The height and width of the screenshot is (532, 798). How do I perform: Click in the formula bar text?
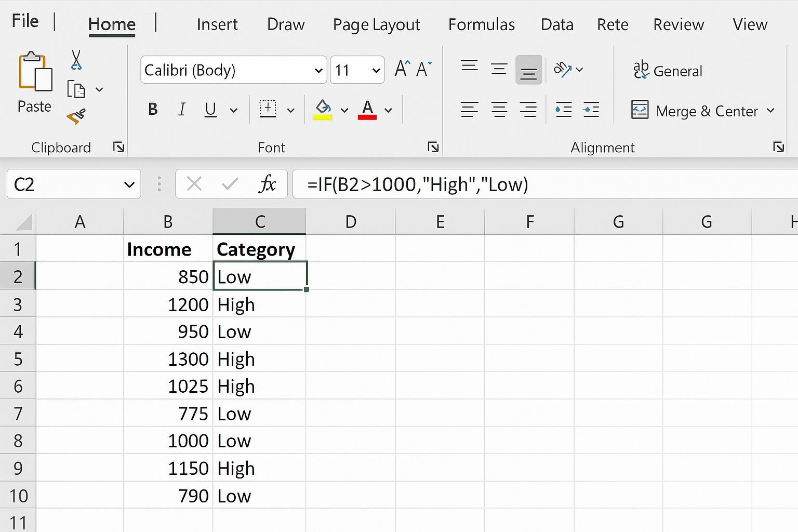418,184
